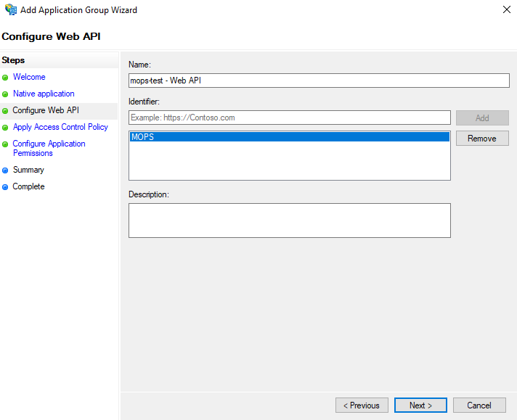Click green bullet next to Native application
The height and width of the screenshot is (420, 517).
click(x=6, y=94)
